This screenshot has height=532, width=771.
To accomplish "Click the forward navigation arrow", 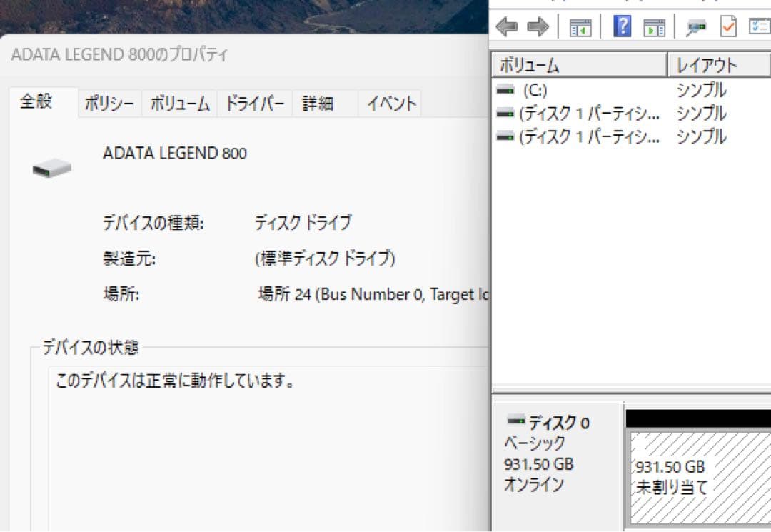I will (537, 27).
